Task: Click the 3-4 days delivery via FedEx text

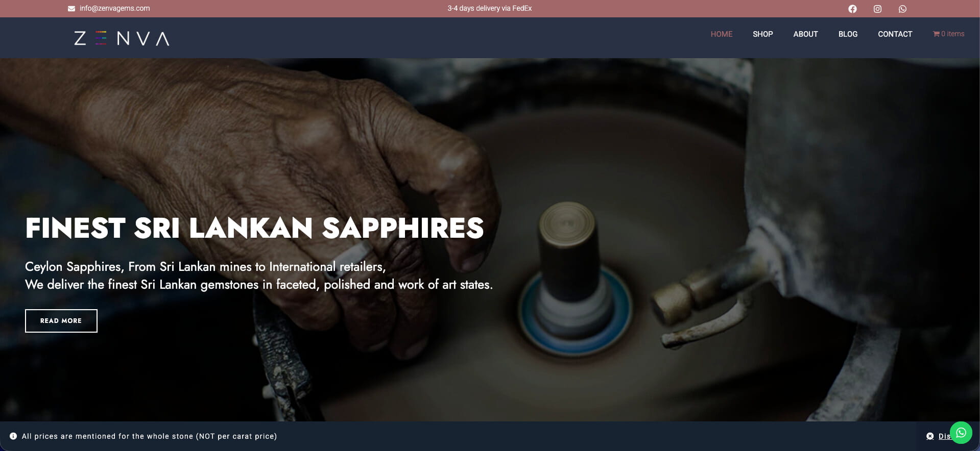Action: pos(489,8)
